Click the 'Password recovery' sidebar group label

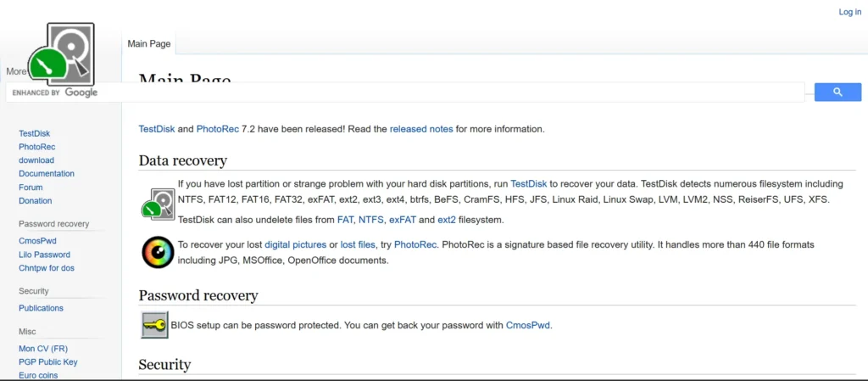click(x=53, y=224)
